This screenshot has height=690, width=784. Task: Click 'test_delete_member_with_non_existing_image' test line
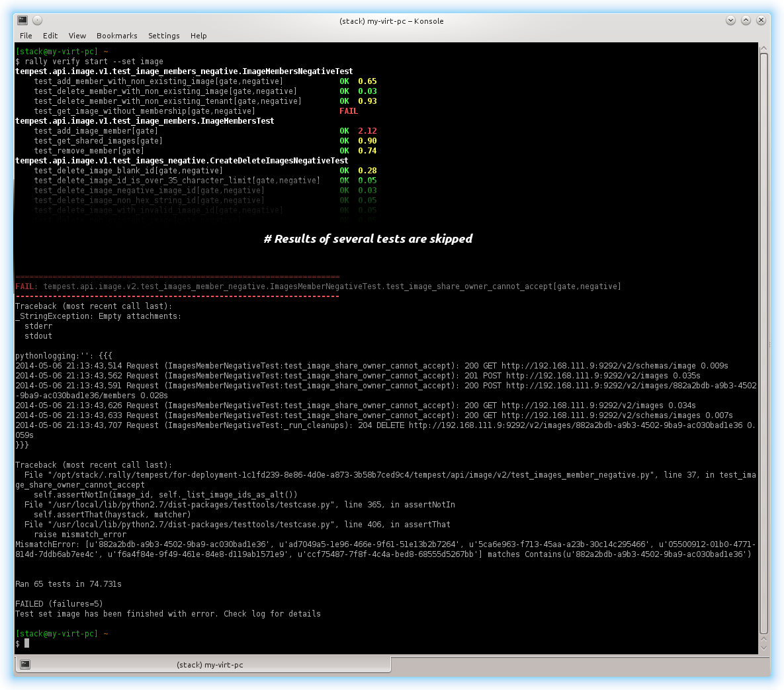(165, 91)
